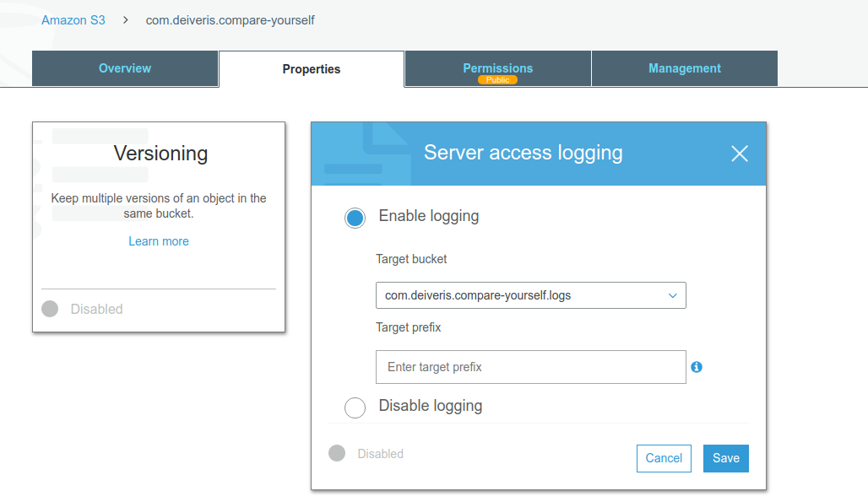Open the Versioning Learn more link

[159, 241]
